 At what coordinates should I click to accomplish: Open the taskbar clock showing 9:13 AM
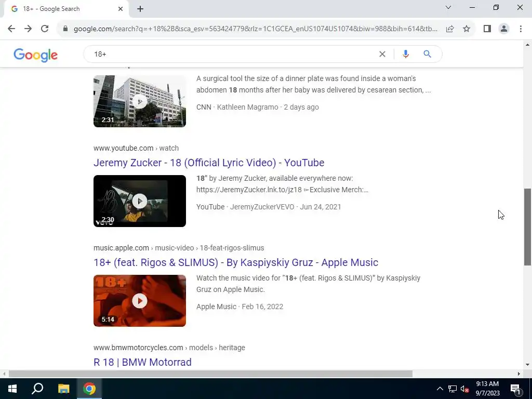pos(487,389)
